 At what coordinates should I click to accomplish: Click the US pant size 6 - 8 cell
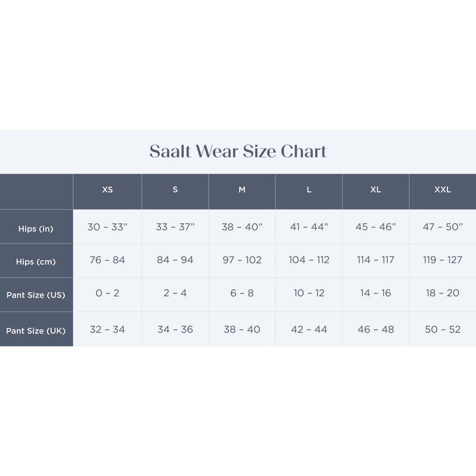click(x=242, y=295)
